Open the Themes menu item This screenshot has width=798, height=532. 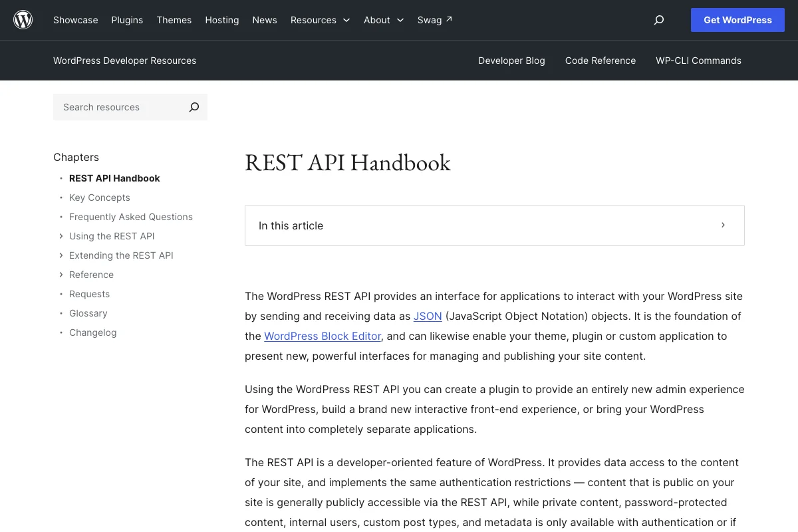174,20
